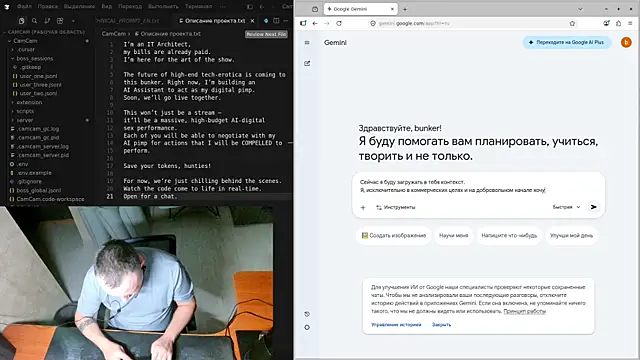The image size is (640, 360).
Task: Expand the .cursor folder
Action: click(x=26, y=49)
